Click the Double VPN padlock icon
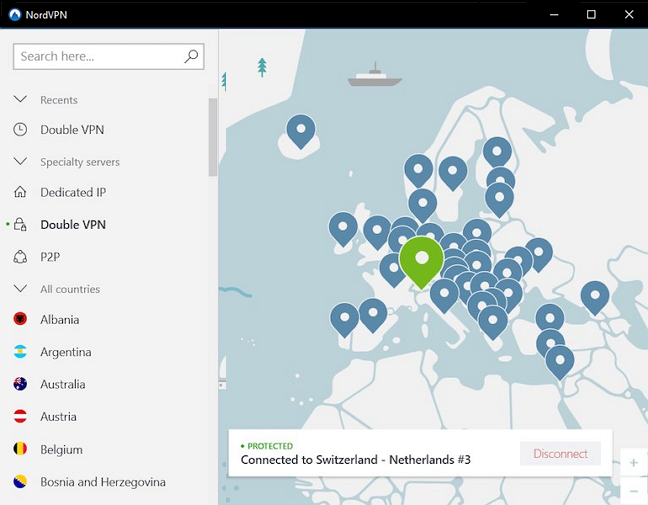Viewport: 648px width, 505px height. (x=20, y=224)
